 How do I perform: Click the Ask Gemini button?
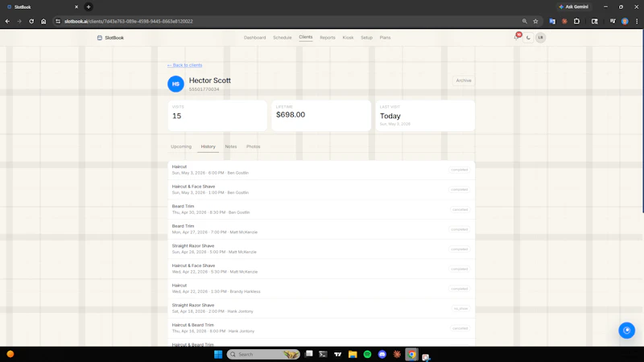pos(574,7)
